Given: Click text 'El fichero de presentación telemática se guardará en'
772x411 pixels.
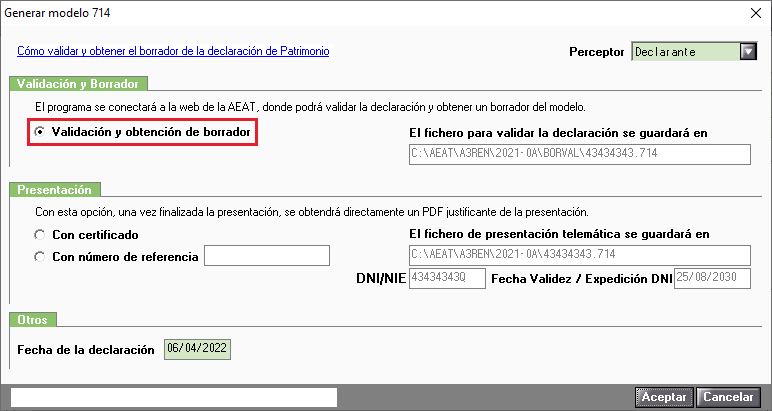Looking at the screenshot, I should click(559, 234).
